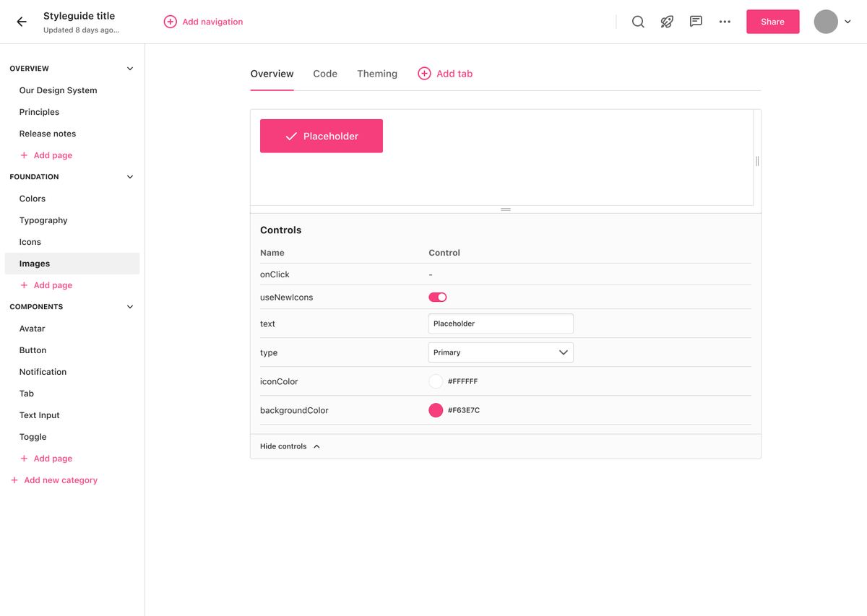Switch to the Theming tab

[377, 74]
